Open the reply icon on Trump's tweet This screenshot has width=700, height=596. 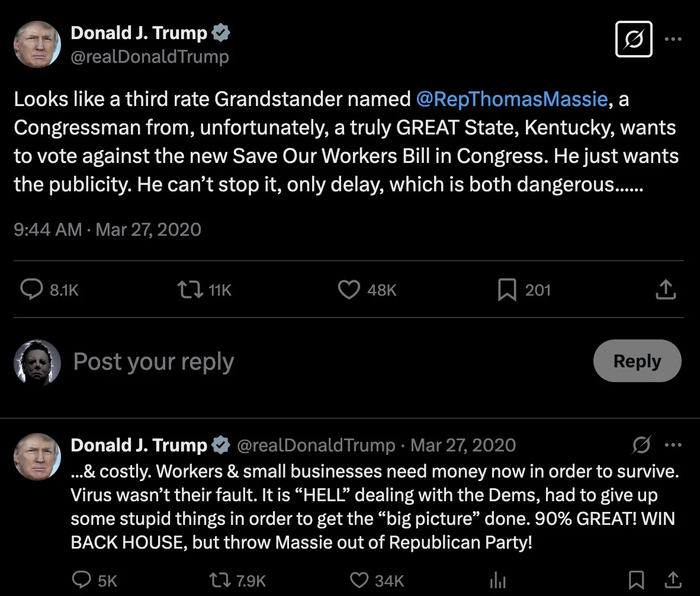32,290
